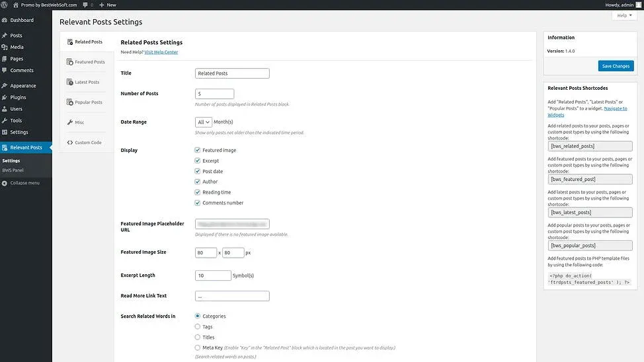Viewport: 644px width, 362px height.
Task: Click the Media icon in sidebar
Action: point(5,47)
